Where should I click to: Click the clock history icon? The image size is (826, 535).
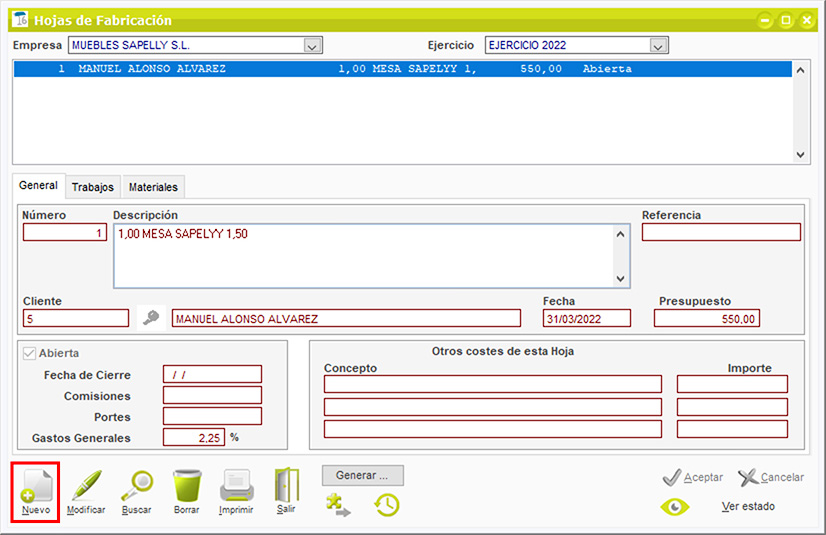coord(387,506)
